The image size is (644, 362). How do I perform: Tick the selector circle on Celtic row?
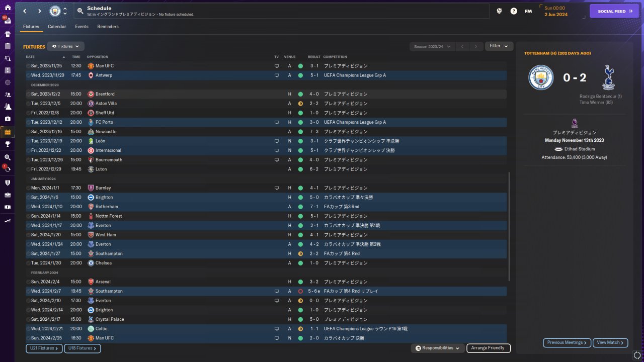pos(28,329)
